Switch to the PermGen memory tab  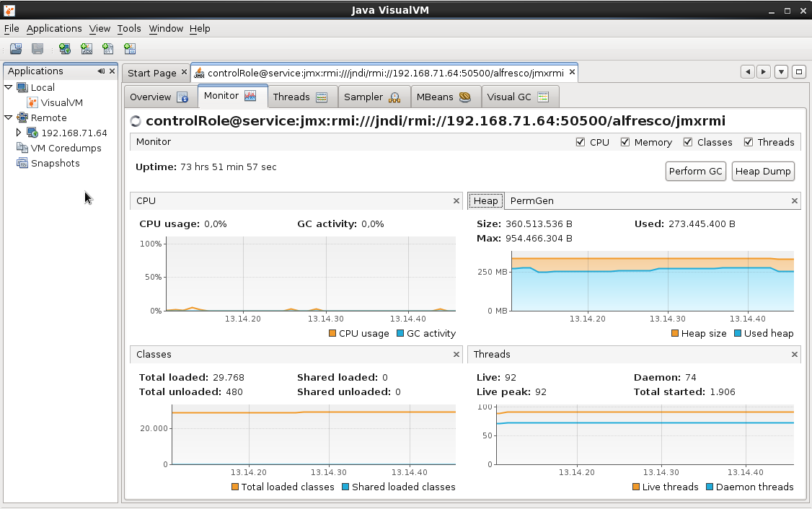pos(532,201)
